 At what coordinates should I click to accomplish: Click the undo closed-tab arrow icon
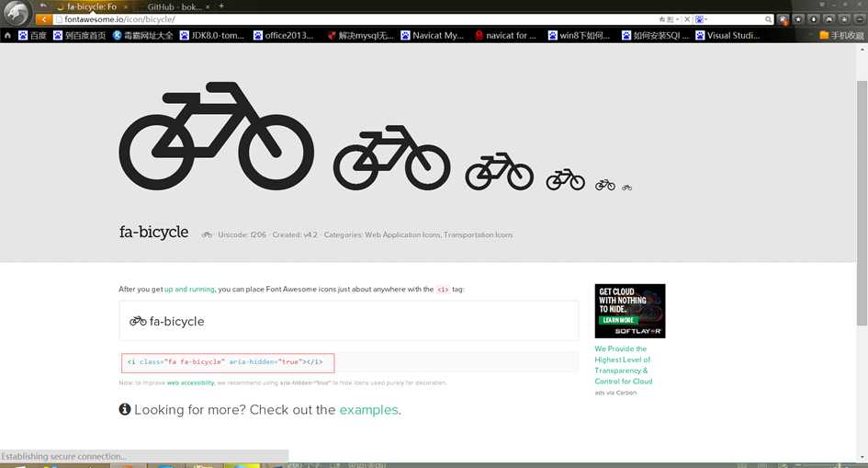(43, 6)
